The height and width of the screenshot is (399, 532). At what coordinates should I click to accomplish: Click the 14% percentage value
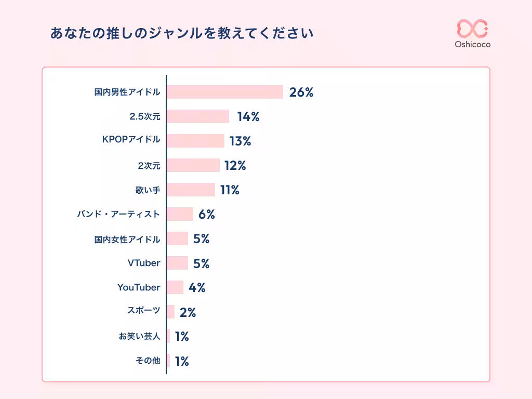(248, 117)
